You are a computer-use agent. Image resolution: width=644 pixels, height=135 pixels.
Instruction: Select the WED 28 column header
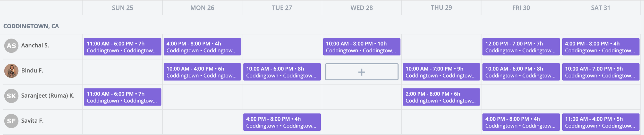pyautogui.click(x=362, y=8)
